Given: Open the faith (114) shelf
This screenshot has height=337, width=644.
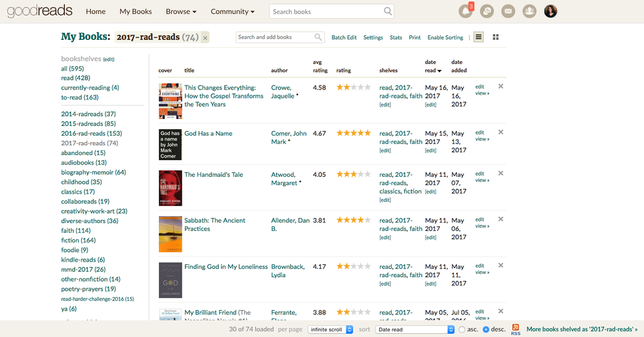Looking at the screenshot, I should click(x=75, y=230).
